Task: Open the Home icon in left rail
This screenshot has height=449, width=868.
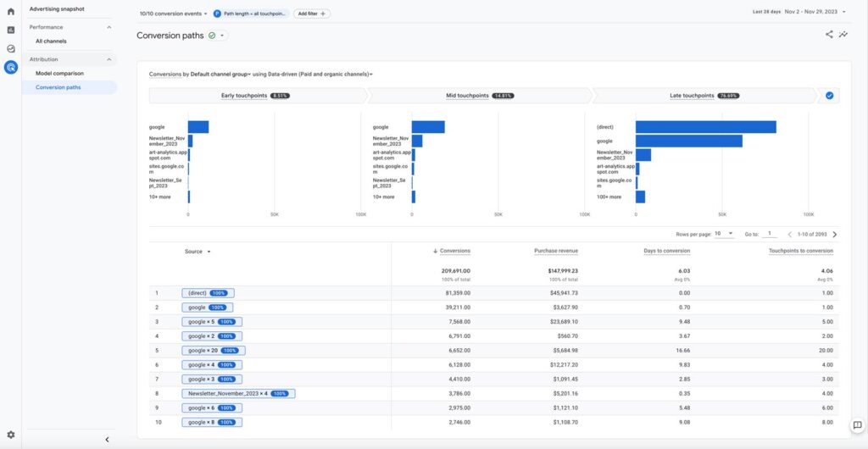Action: pos(11,11)
